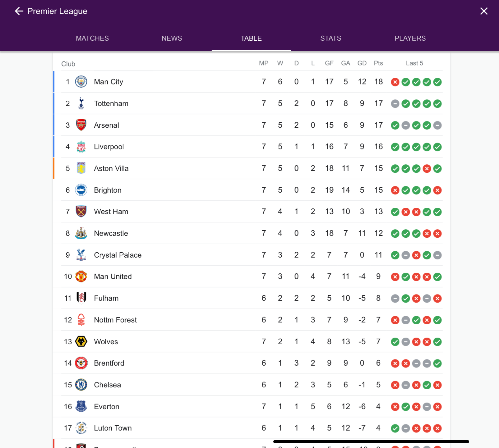This screenshot has width=499, height=448.
Task: Open Tottenham's grey draw result marker
Action: 395,104
